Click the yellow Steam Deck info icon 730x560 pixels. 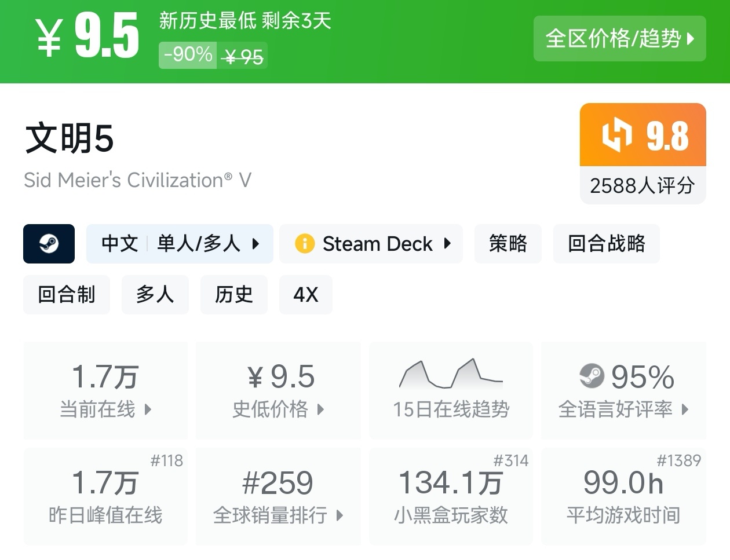pos(305,244)
